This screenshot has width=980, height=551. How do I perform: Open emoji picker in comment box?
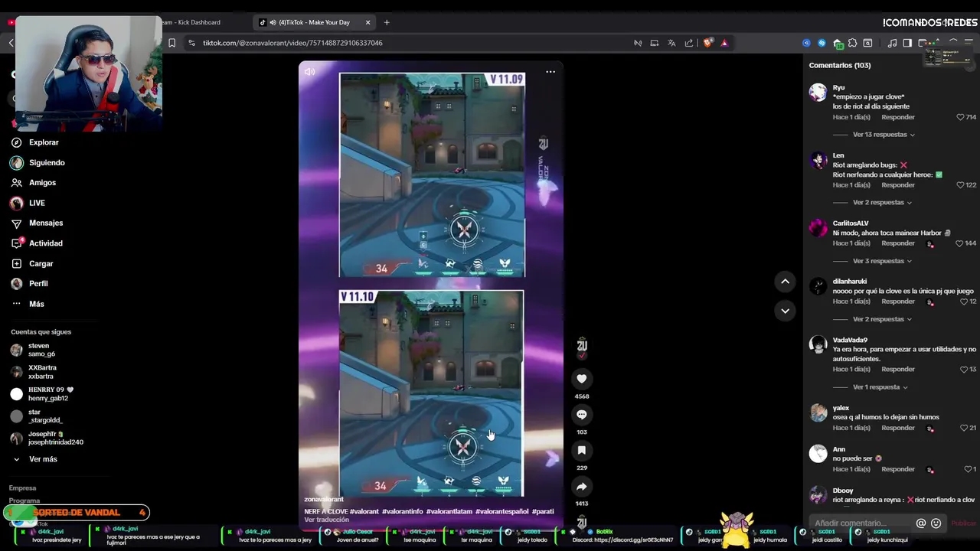click(x=936, y=523)
